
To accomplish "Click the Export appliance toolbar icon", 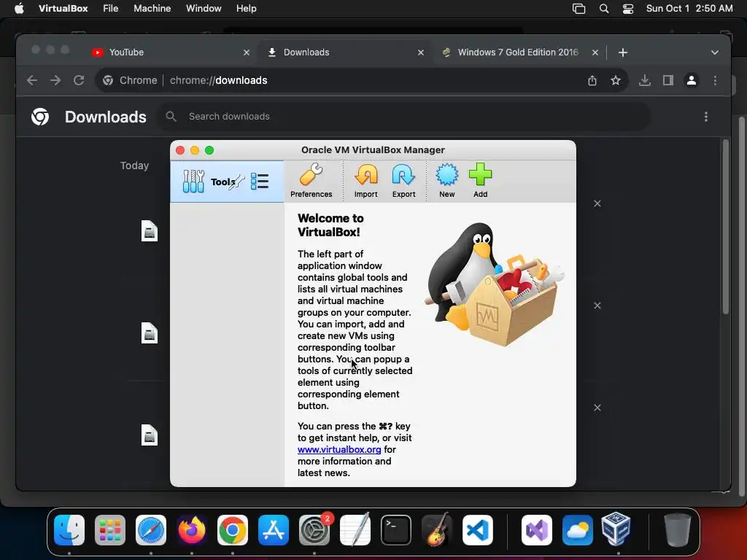I will coord(403,181).
